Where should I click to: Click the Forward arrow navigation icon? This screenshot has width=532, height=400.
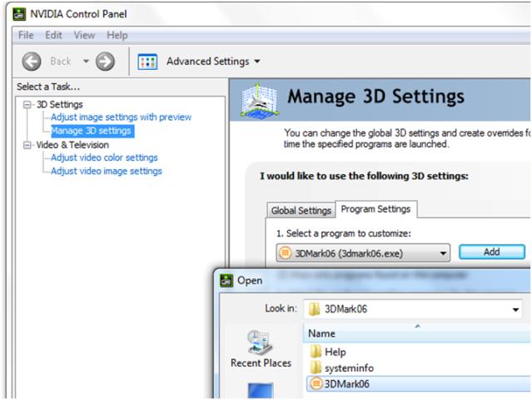[105, 62]
